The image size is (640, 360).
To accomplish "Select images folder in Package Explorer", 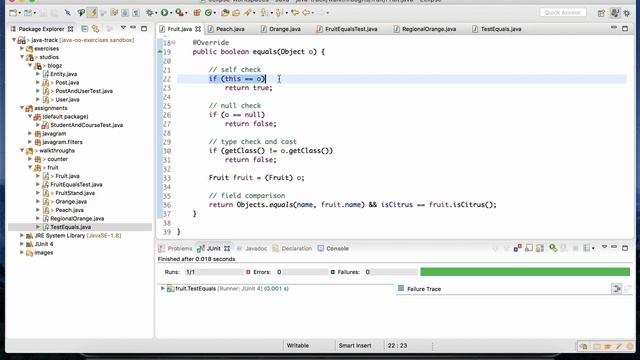I will 44,253.
